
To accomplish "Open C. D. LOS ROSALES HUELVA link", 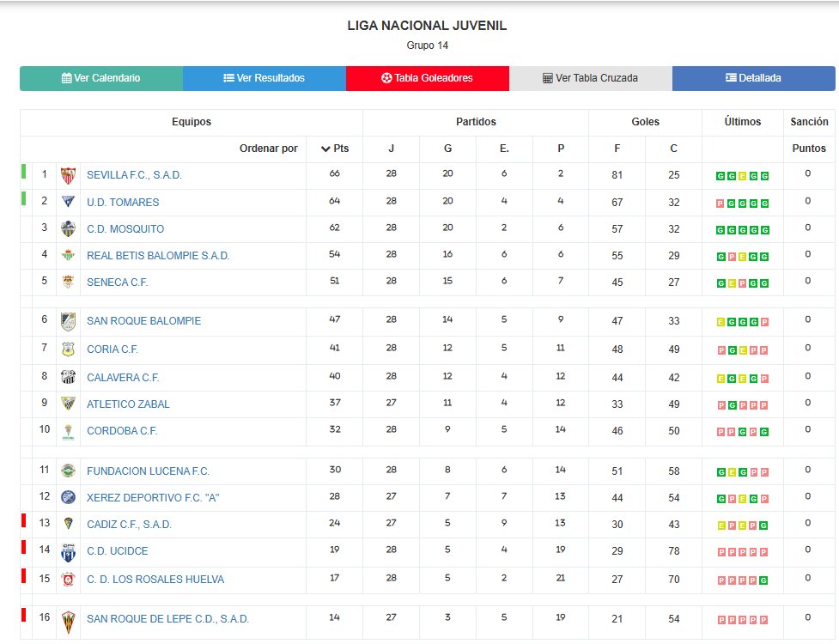I will [155, 580].
